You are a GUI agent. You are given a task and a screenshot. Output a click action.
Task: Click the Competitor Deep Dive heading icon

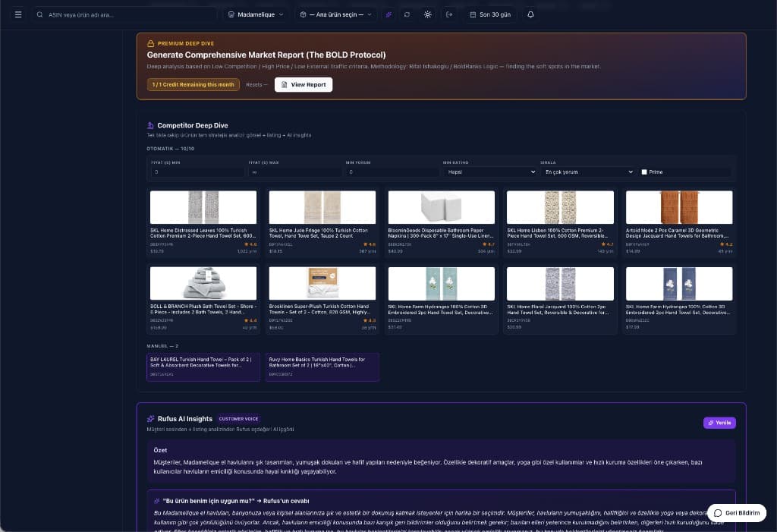click(150, 125)
